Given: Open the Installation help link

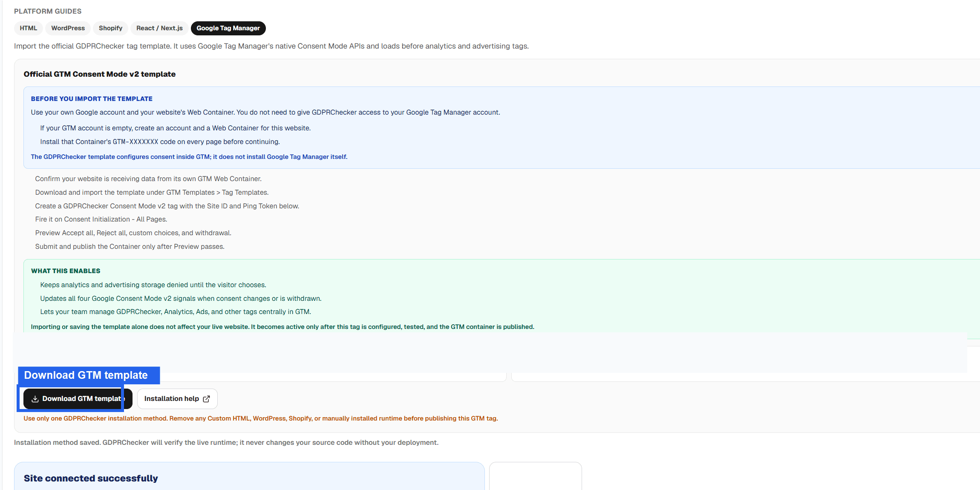Looking at the screenshot, I should [x=177, y=399].
